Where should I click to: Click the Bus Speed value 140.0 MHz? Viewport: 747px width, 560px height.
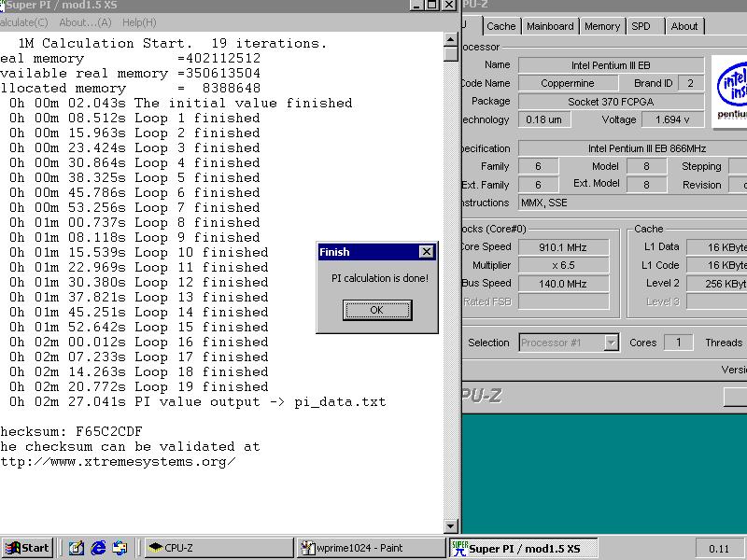(564, 284)
